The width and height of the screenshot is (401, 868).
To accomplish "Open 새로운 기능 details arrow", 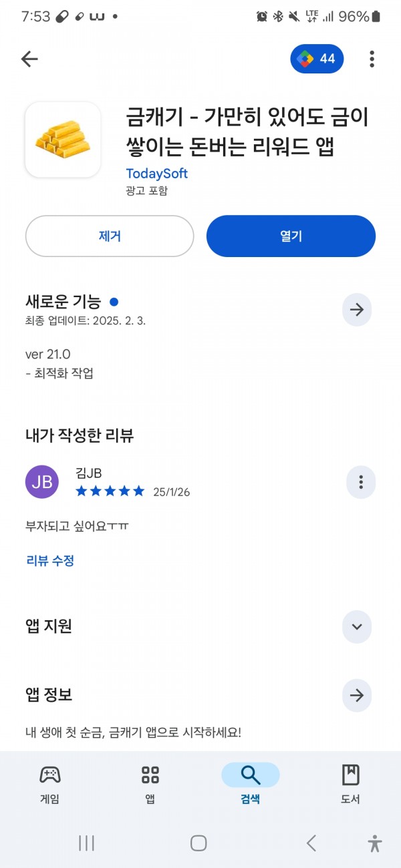I will [x=357, y=310].
